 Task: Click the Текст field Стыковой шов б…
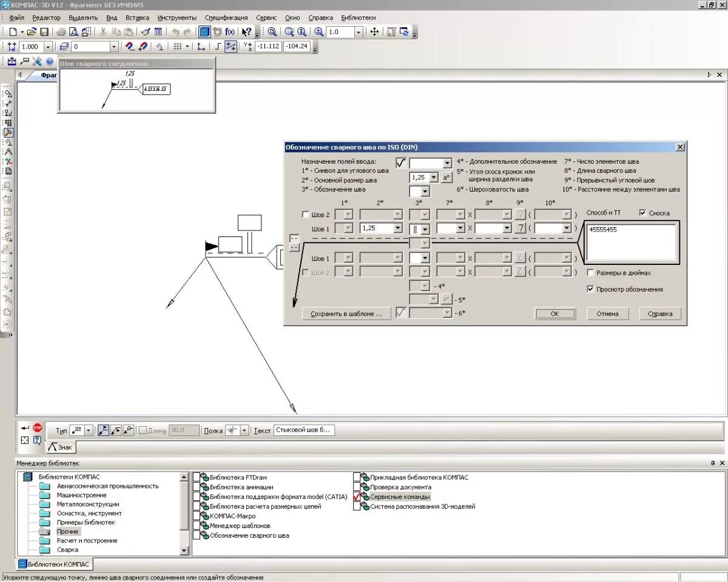(304, 430)
